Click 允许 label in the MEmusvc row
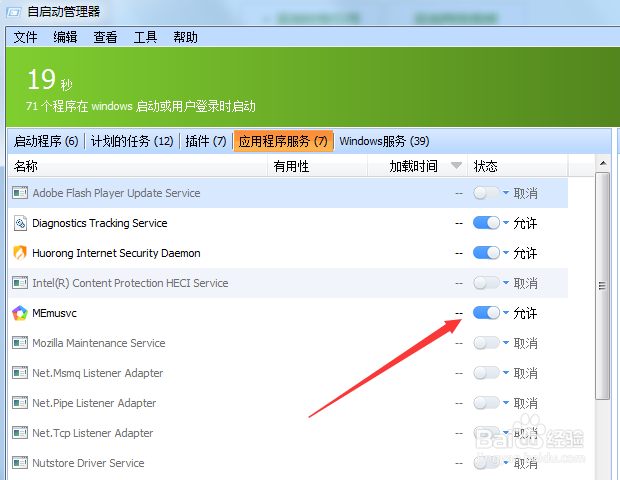 click(x=525, y=313)
